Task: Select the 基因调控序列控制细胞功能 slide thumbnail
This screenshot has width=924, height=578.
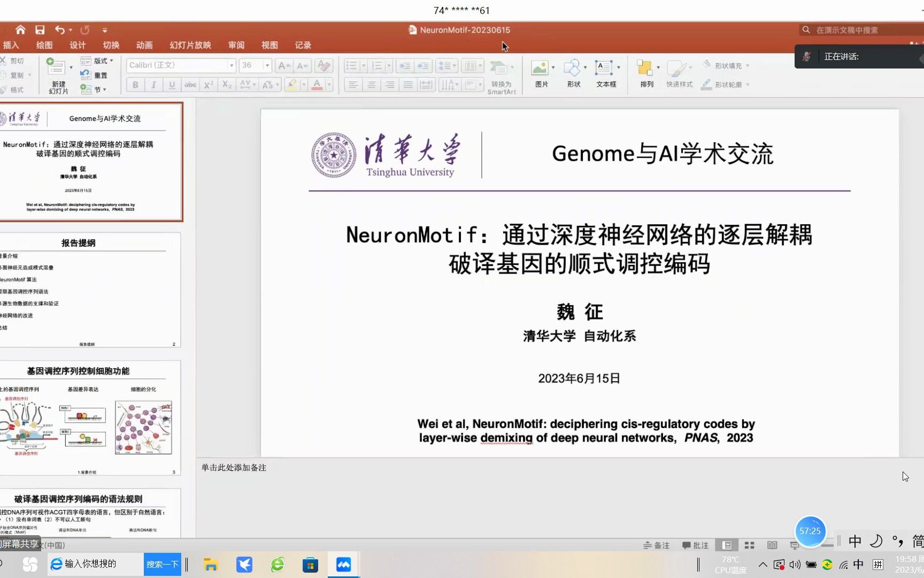Action: [x=90, y=418]
